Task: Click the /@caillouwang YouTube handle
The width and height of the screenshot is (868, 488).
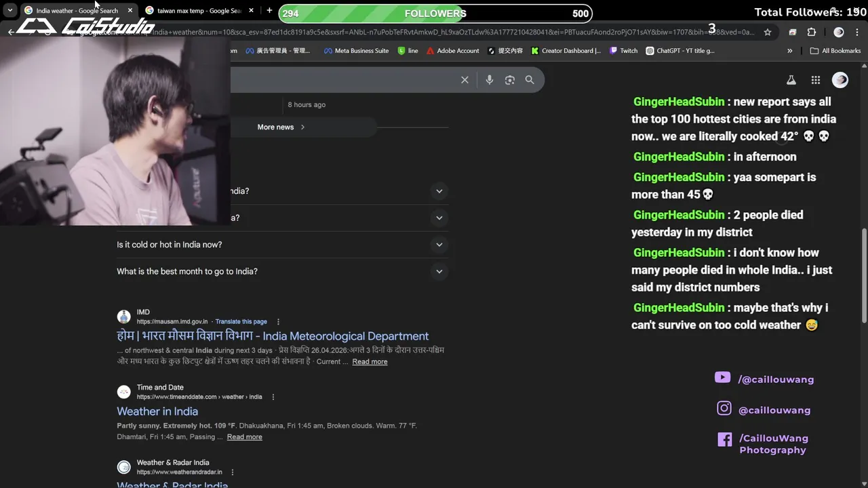Action: [x=776, y=380]
